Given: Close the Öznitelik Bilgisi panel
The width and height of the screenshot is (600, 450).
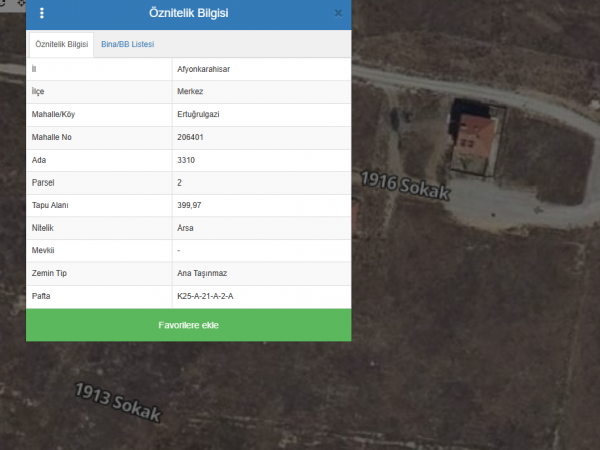Looking at the screenshot, I should tap(337, 14).
